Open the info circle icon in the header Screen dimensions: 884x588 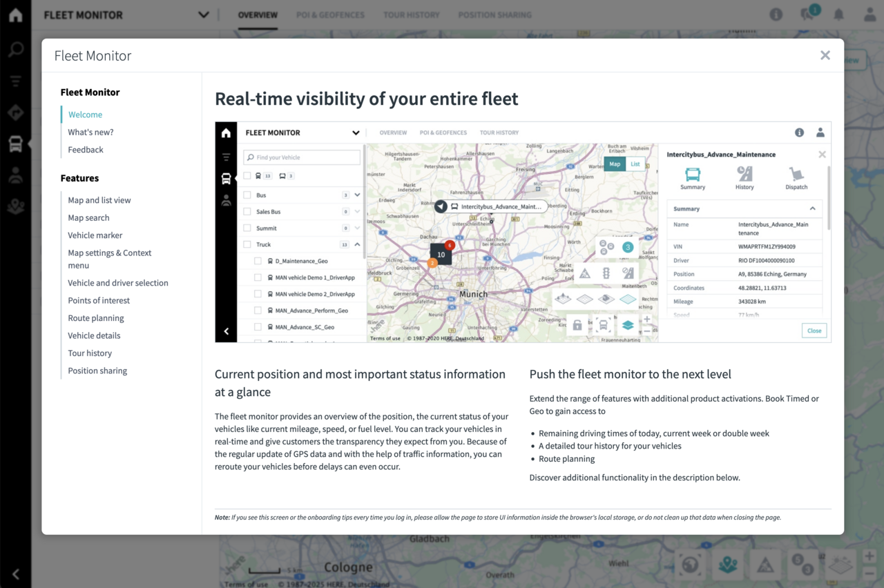point(776,14)
